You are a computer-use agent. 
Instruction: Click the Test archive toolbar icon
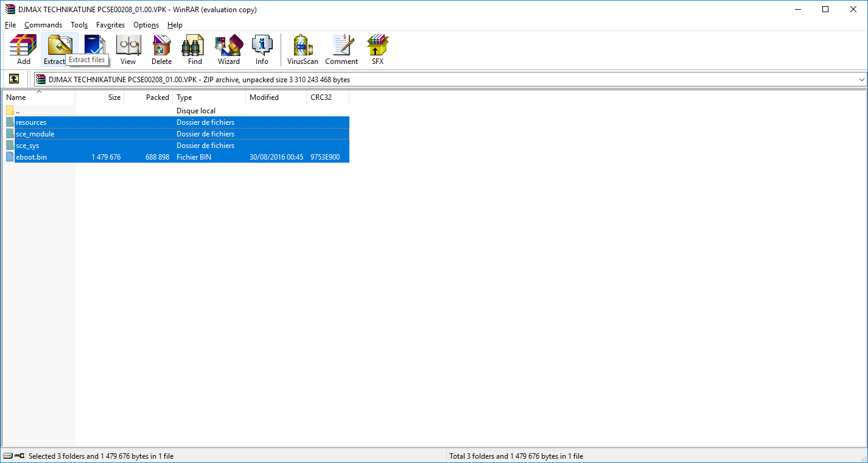[x=94, y=44]
